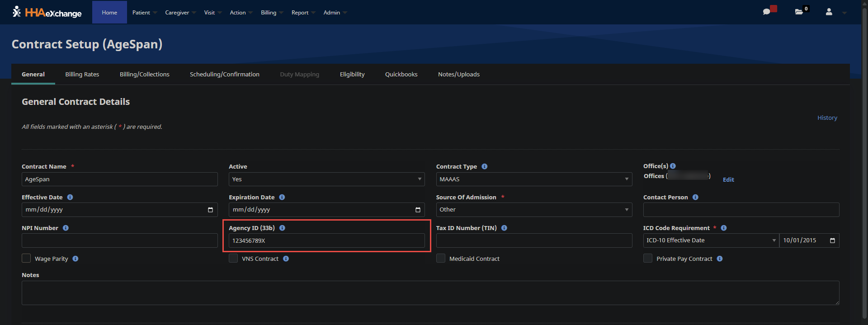This screenshot has height=325, width=868.
Task: Expand the Source Of Admission dropdown
Action: pos(533,210)
